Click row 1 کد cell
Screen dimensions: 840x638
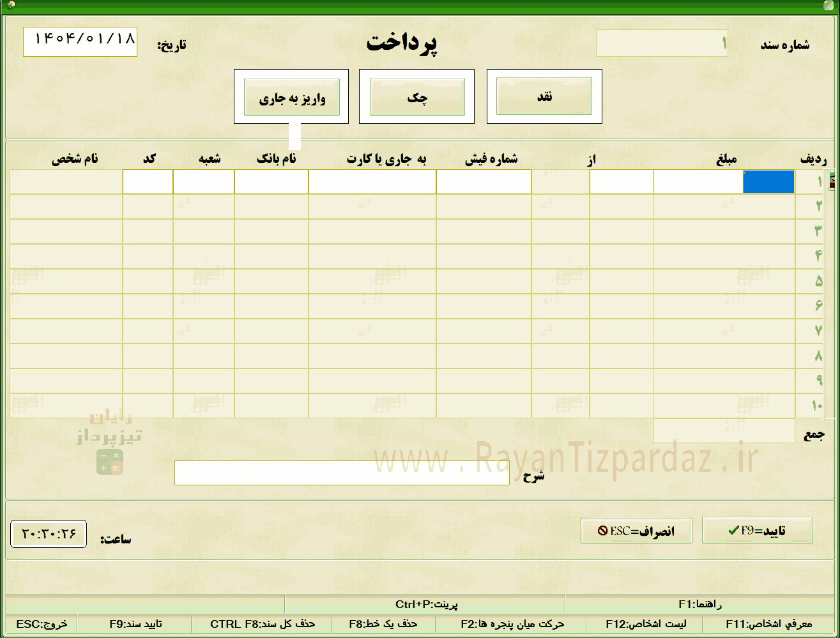point(148,181)
